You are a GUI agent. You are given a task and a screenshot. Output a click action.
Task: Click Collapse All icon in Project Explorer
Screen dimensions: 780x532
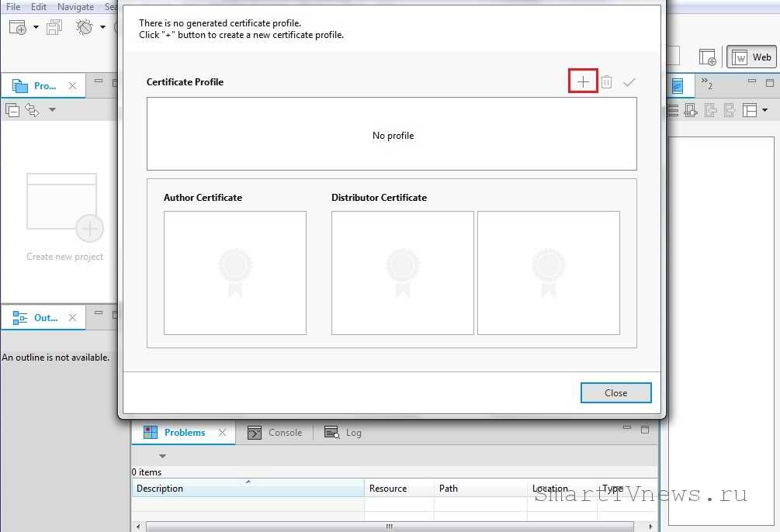pyautogui.click(x=12, y=109)
